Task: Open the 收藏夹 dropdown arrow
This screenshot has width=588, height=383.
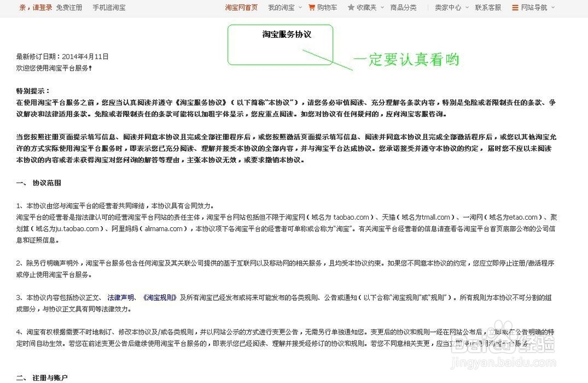Action: click(x=381, y=8)
